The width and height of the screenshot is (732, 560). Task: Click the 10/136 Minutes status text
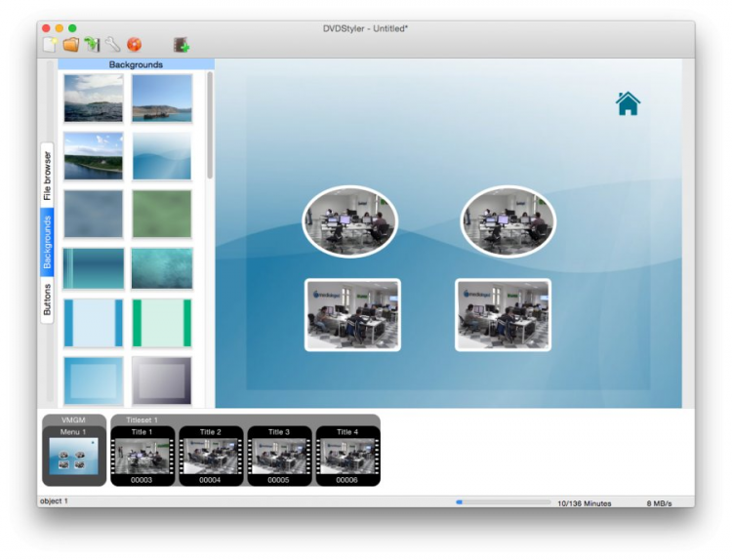point(584,503)
